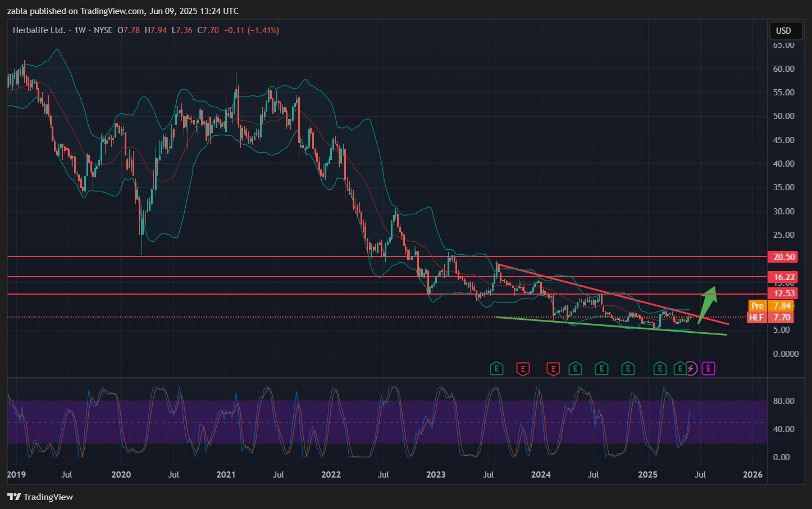Click the TradingView logo at the bottom
This screenshot has height=509, width=812.
pos(40,497)
